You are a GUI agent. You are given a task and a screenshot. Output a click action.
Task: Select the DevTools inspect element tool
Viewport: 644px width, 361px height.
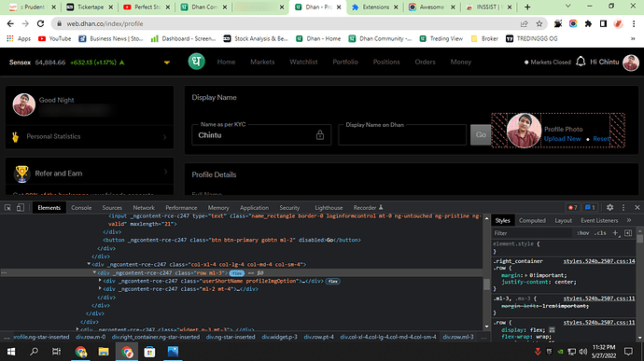pos(7,207)
